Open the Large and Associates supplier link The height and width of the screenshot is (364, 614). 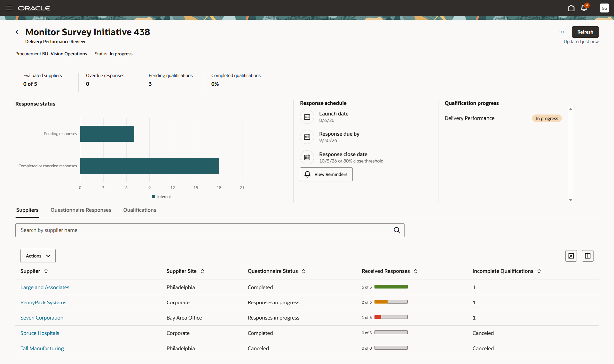pyautogui.click(x=45, y=288)
